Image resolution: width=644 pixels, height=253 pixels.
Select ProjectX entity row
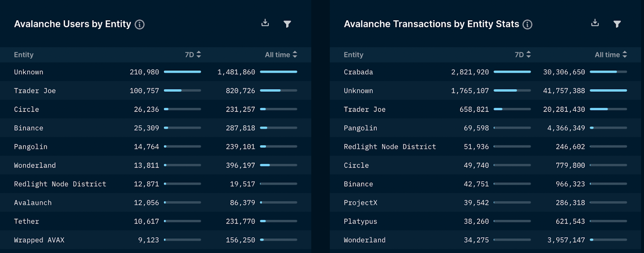[x=485, y=203]
